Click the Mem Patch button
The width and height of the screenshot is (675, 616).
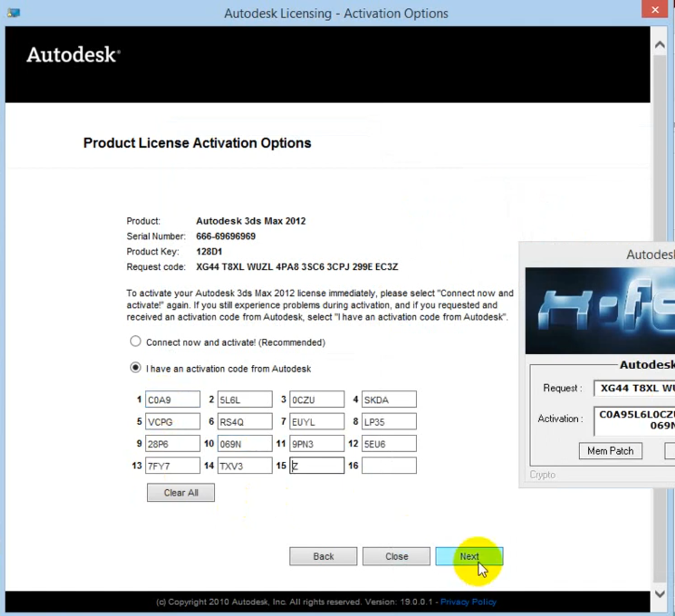click(x=610, y=451)
